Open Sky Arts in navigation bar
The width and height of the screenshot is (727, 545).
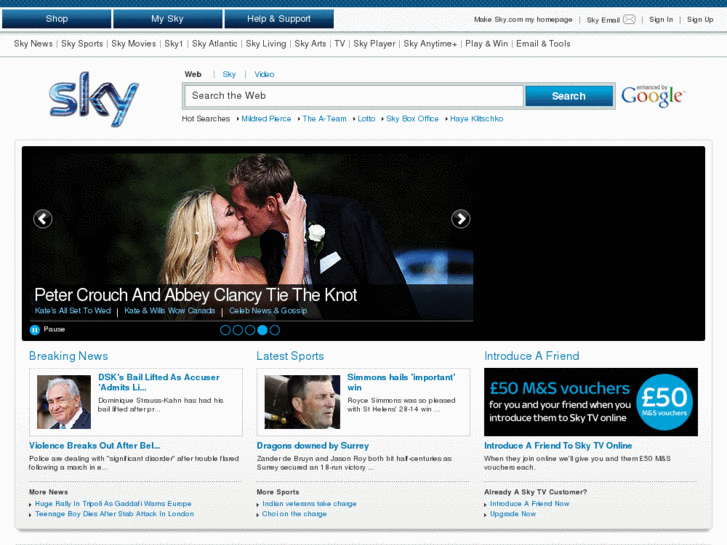[x=310, y=44]
